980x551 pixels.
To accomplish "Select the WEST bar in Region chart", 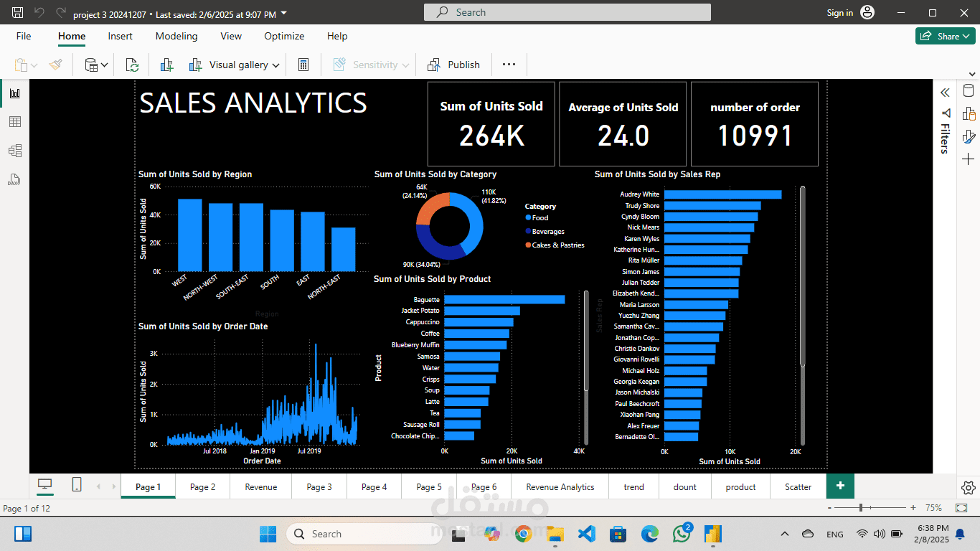I will tap(190, 235).
